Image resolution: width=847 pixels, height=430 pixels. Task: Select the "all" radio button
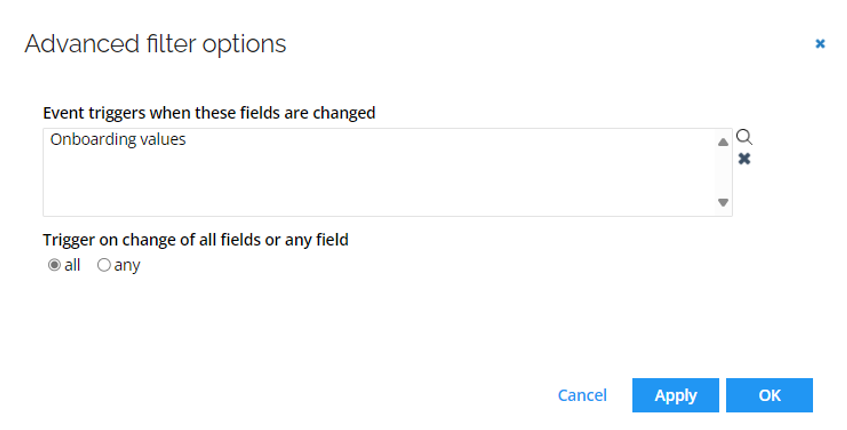[54, 265]
